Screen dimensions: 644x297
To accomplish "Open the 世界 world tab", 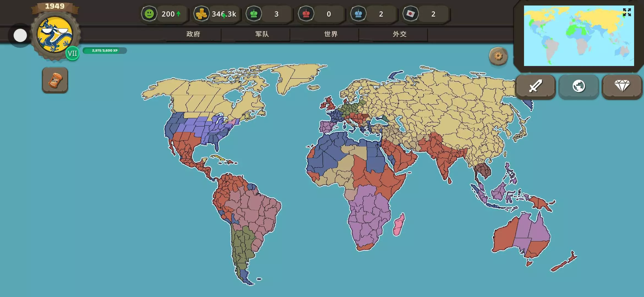I will (x=331, y=34).
